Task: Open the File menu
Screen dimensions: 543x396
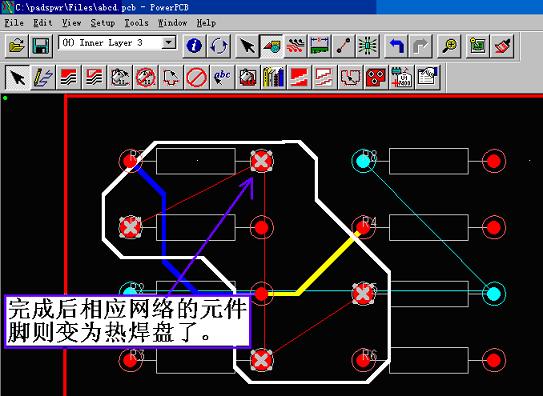Action: pos(14,23)
